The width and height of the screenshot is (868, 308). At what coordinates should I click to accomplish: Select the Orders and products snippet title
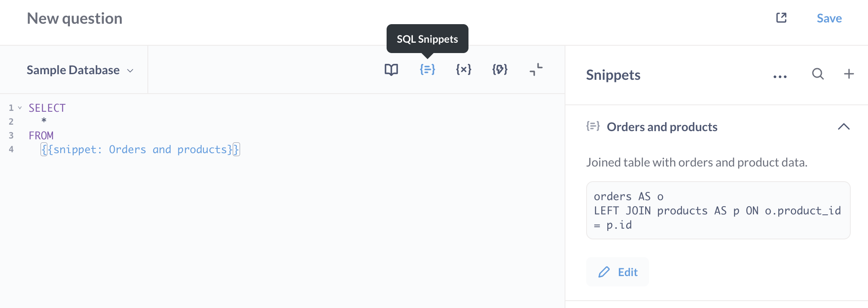click(662, 127)
